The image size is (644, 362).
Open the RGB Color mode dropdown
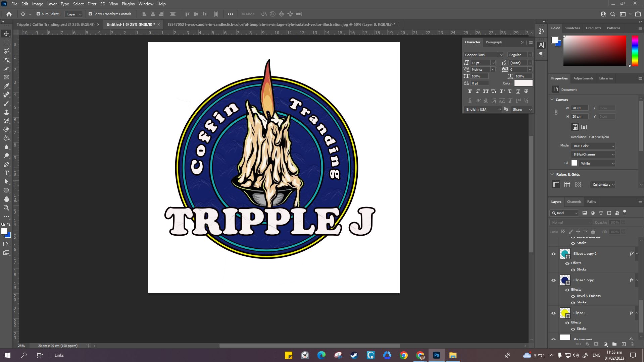click(593, 146)
